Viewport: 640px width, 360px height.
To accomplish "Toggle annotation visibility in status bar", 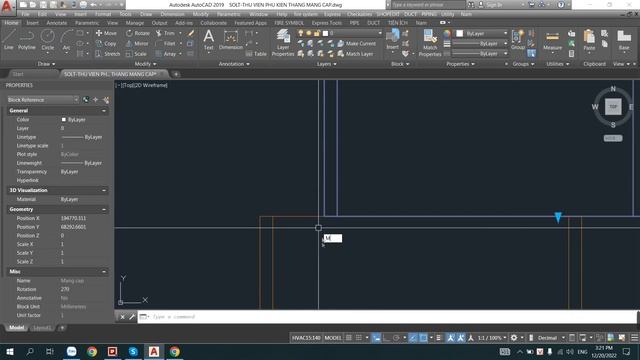I will click(x=451, y=338).
